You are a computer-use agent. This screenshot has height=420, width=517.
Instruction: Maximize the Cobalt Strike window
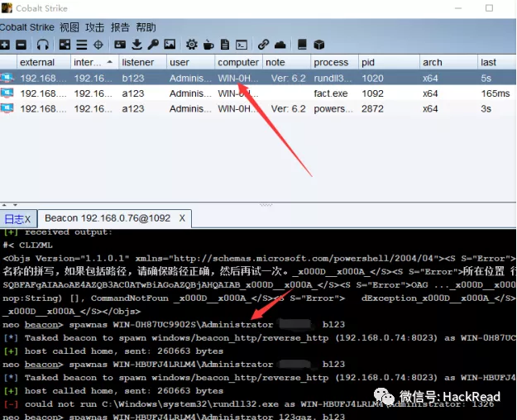point(489,8)
